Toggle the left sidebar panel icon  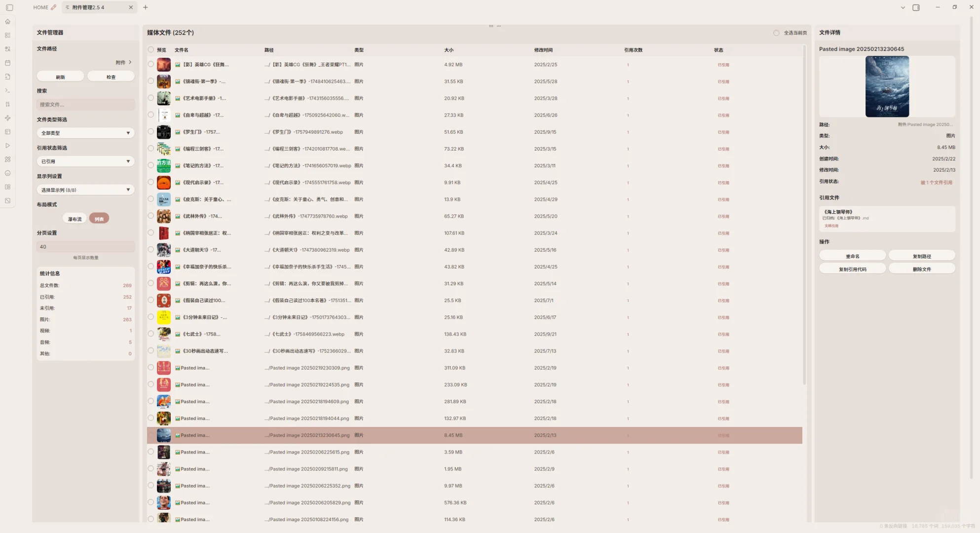coord(9,7)
